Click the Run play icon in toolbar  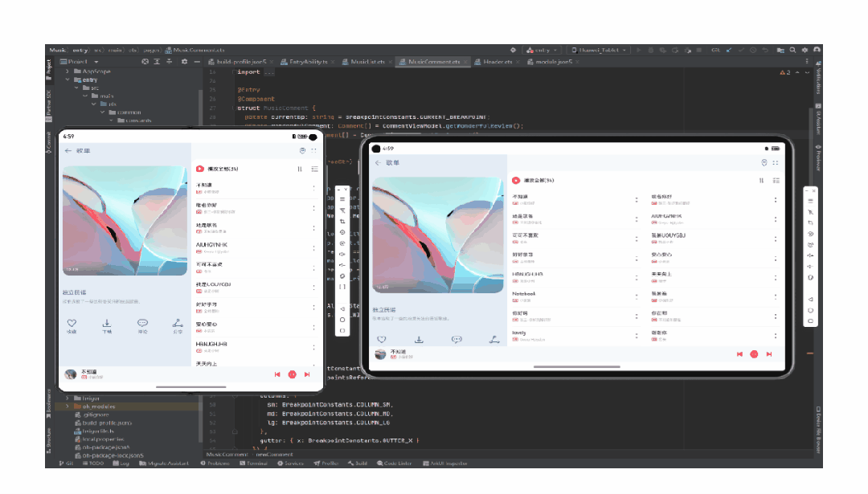tap(638, 50)
